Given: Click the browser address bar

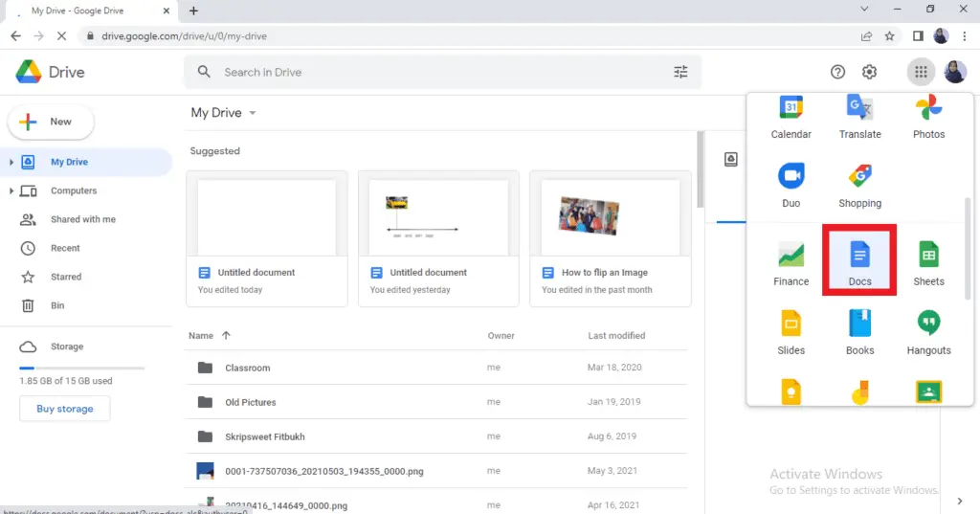Looking at the screenshot, I should pos(469,36).
